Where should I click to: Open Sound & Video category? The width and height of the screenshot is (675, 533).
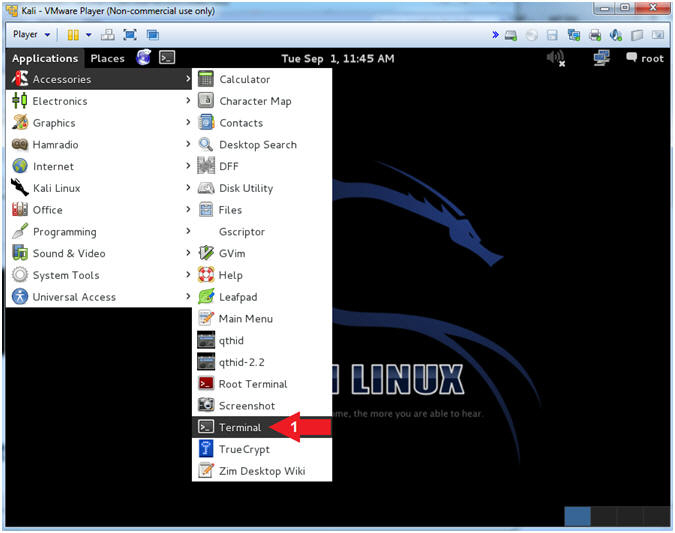[99, 253]
